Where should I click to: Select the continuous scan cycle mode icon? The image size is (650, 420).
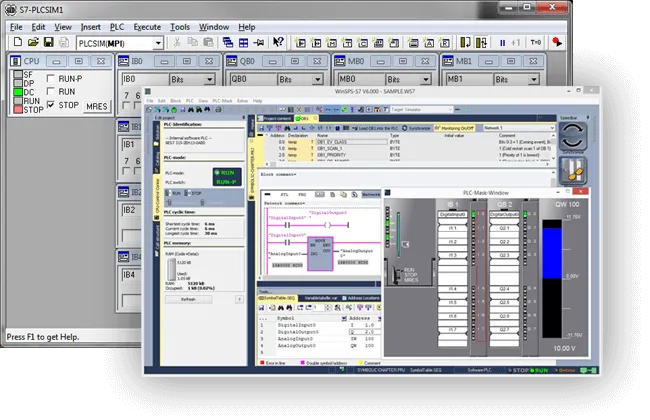coord(481,42)
